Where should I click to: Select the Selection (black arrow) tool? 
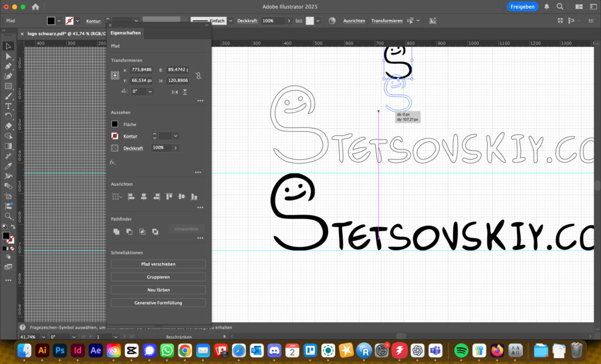8,46
